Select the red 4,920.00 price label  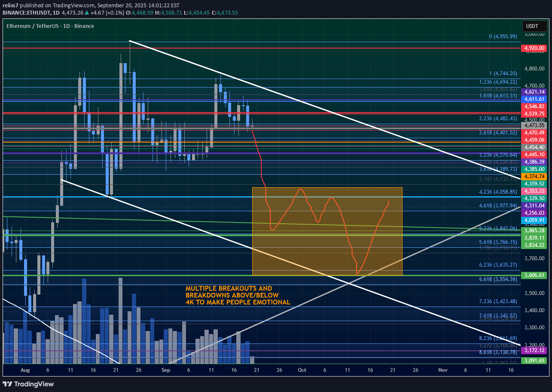click(534, 49)
